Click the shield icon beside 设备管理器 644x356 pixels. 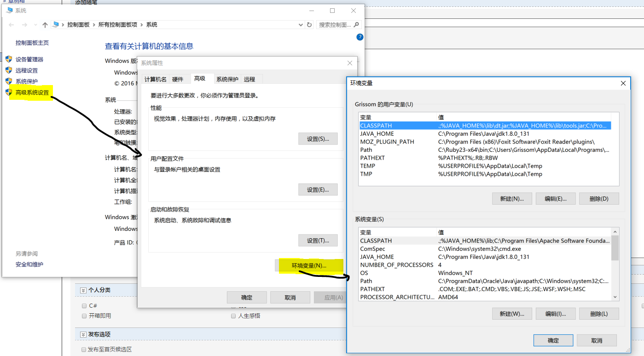(x=9, y=59)
